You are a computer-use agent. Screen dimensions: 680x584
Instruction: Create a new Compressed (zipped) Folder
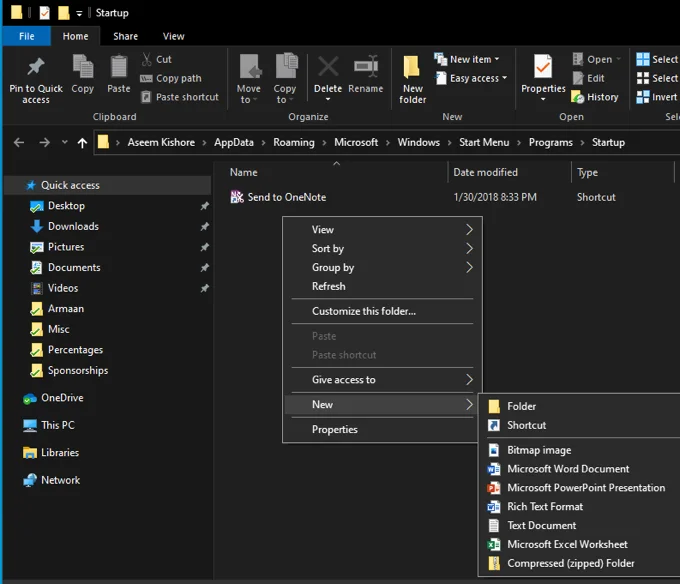click(579, 563)
